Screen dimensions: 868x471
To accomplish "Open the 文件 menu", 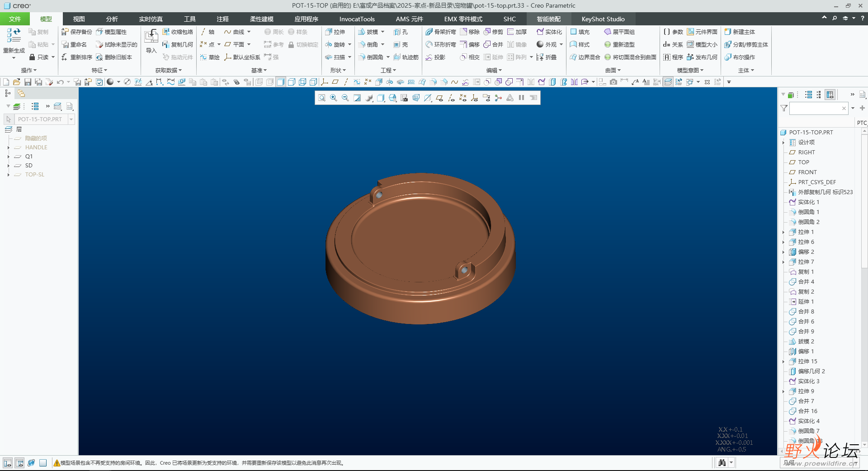I will pyautogui.click(x=14, y=19).
